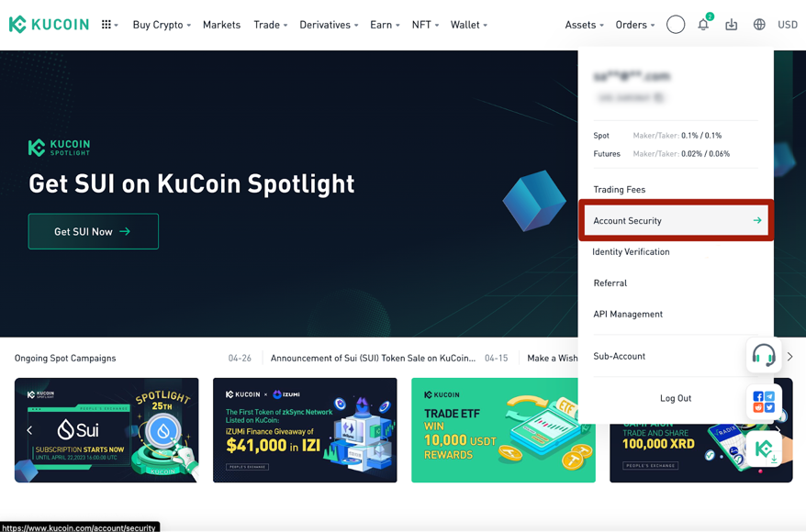Open the Markets page
806x532 pixels.
pos(221,25)
